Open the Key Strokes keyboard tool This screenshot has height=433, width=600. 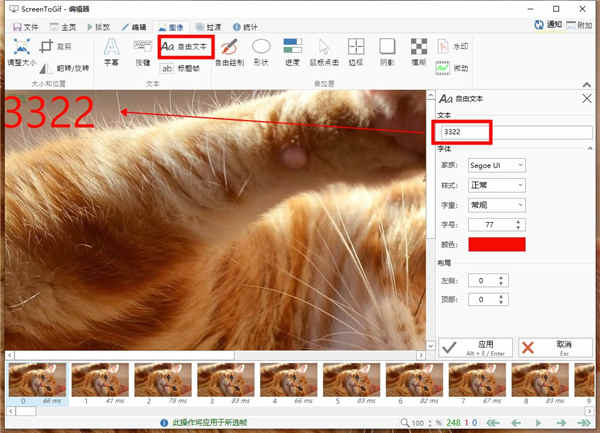pos(143,52)
